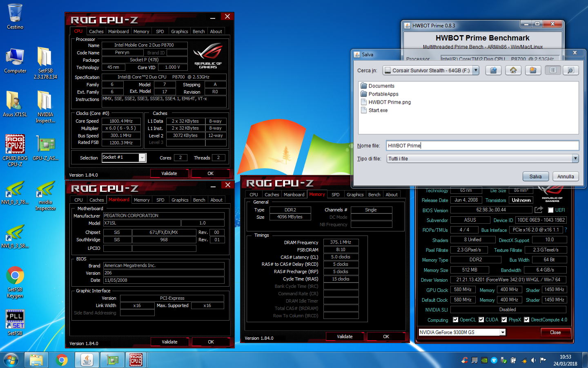Open About tab in Memory CPU-Z window
This screenshot has height=368, width=588.
[392, 195]
